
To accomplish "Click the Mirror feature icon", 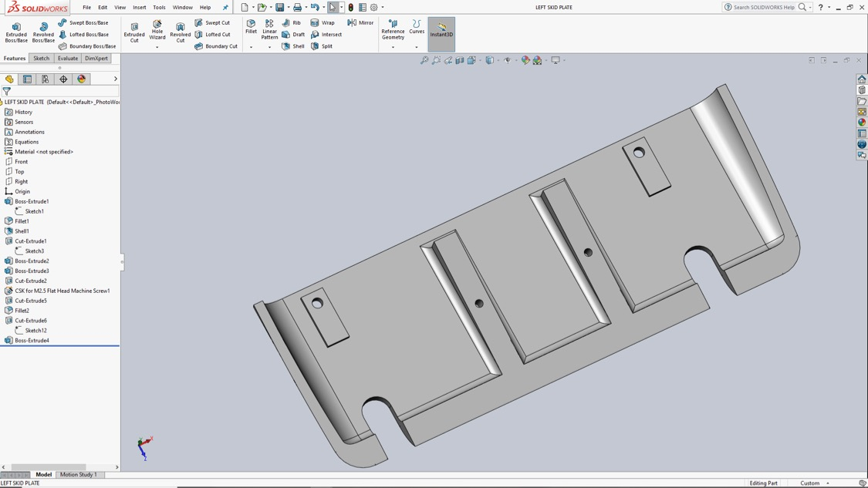I will pyautogui.click(x=360, y=22).
